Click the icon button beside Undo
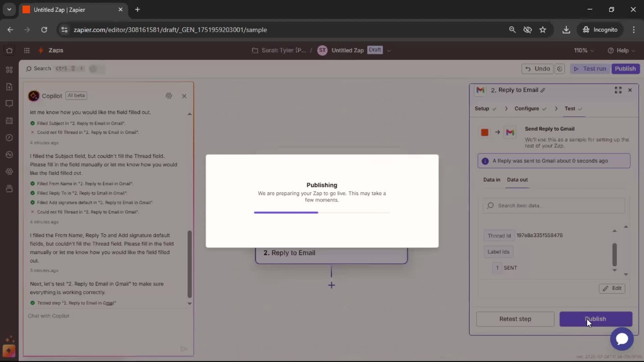This screenshot has width=644, height=362. point(560,69)
